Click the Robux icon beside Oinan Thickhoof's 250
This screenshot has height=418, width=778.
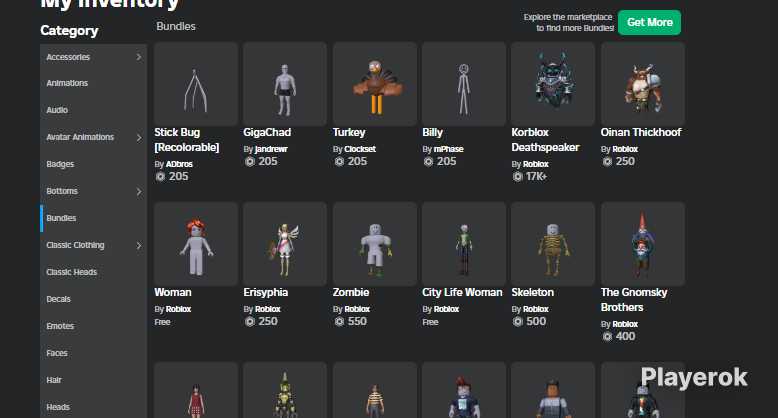607,161
